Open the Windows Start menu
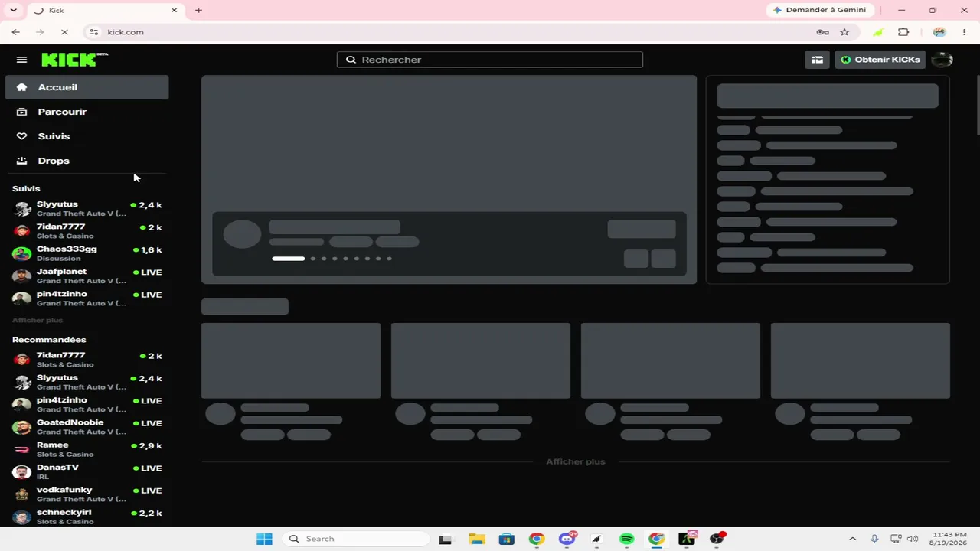 tap(264, 539)
